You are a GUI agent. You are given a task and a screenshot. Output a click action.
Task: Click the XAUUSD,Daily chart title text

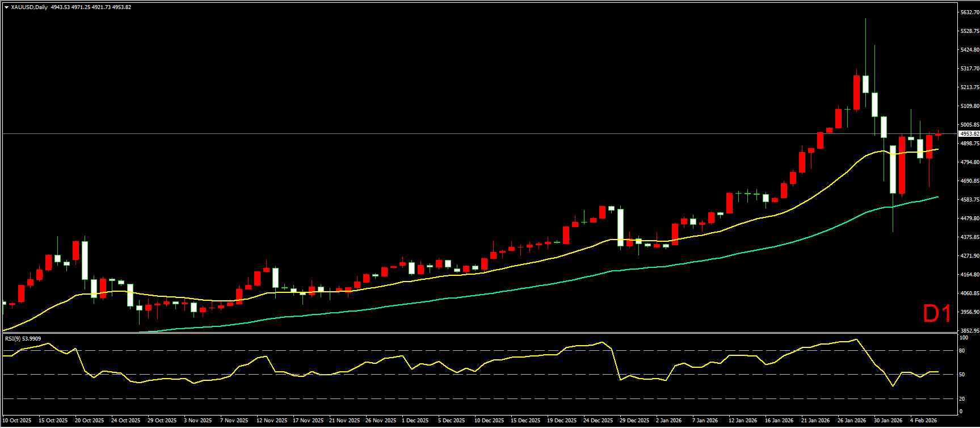click(29, 7)
